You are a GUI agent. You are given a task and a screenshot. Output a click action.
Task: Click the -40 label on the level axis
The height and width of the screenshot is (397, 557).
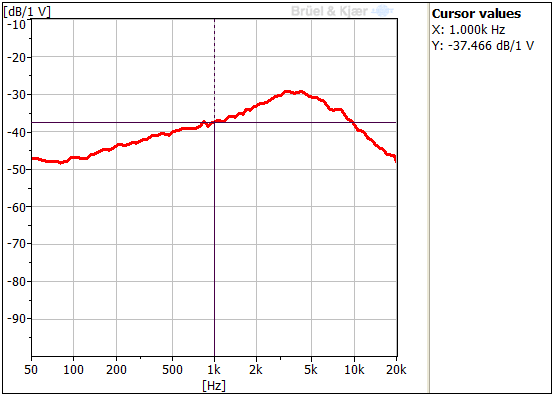point(17,132)
